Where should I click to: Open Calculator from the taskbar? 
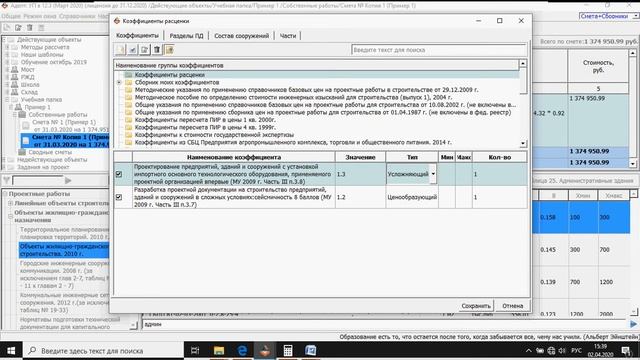tap(288, 351)
